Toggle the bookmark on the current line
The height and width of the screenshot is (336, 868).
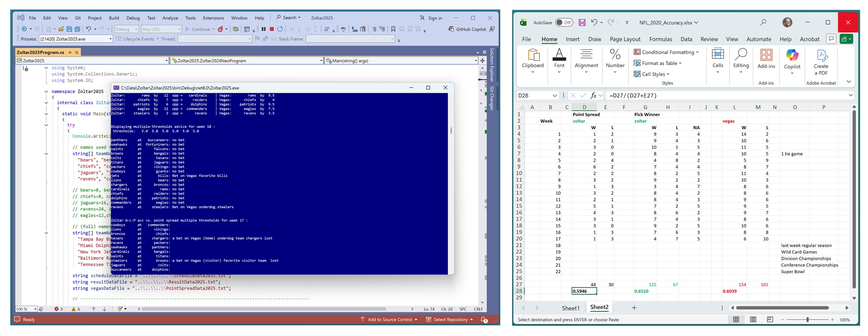393,29
